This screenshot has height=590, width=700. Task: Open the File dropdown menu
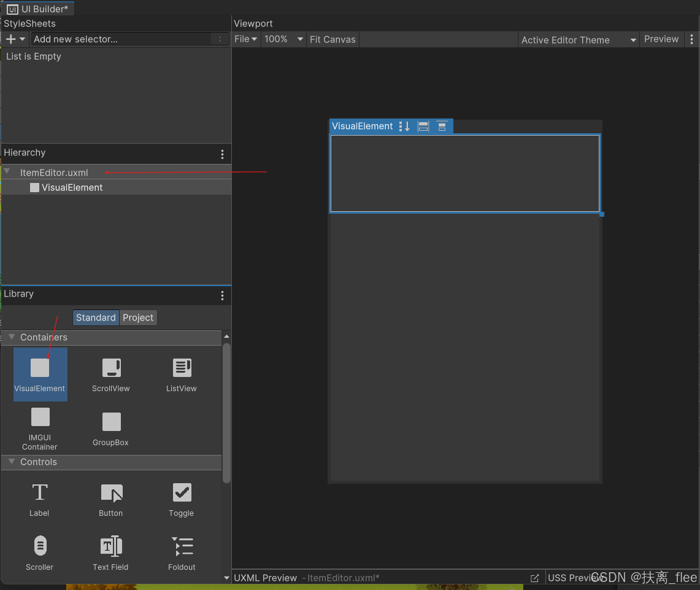tap(246, 39)
